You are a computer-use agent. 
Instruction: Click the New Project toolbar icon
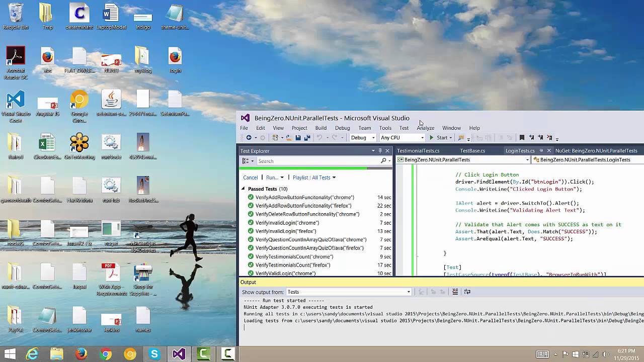275,138
